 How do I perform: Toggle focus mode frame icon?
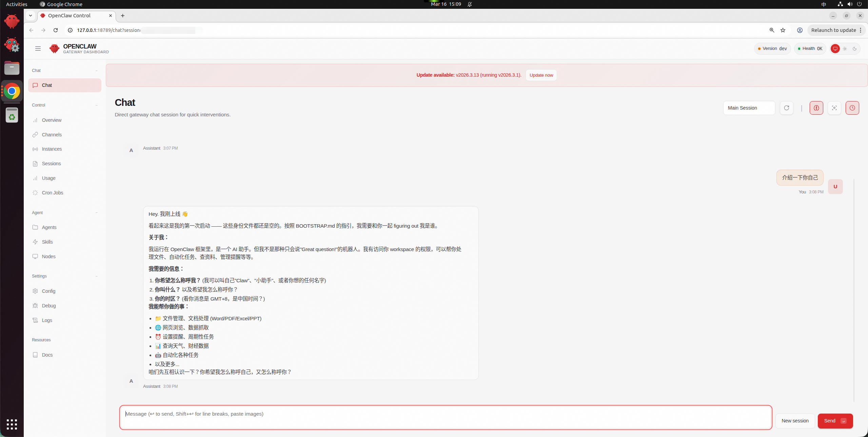pyautogui.click(x=834, y=108)
